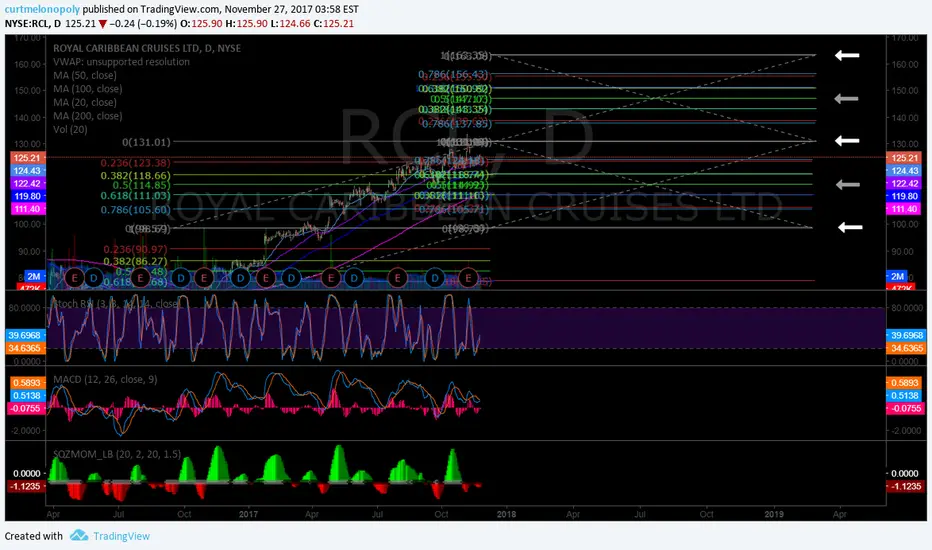The width and height of the screenshot is (932, 550).
Task: Click the 119.80 price tag on left axis
Action: tap(27, 196)
